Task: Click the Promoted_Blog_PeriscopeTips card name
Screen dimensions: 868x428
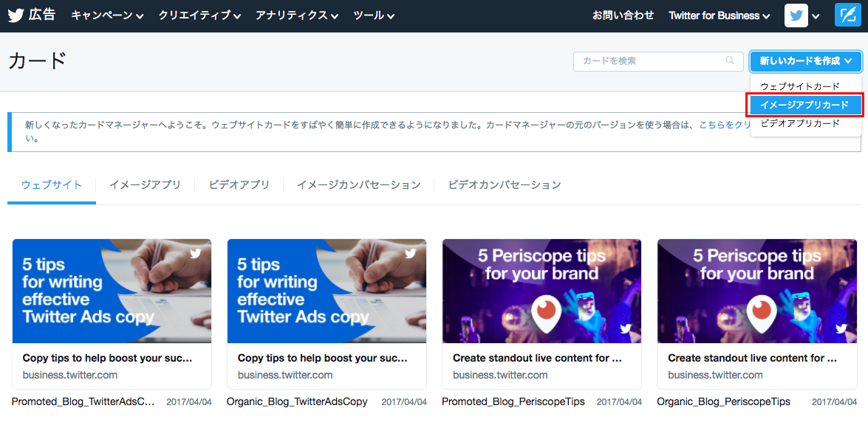Action: pyautogui.click(x=513, y=402)
